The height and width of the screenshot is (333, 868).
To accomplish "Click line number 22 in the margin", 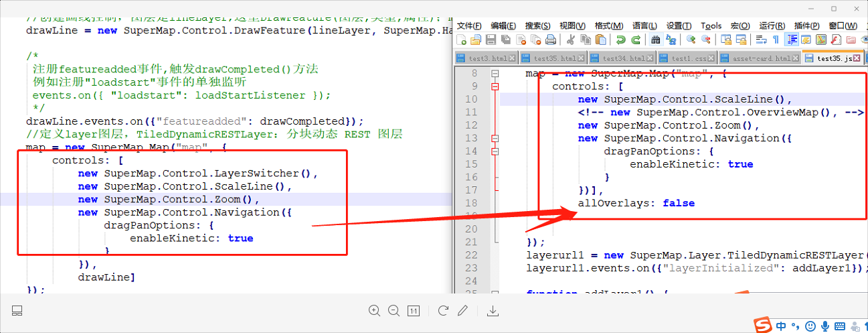I will pyautogui.click(x=471, y=255).
